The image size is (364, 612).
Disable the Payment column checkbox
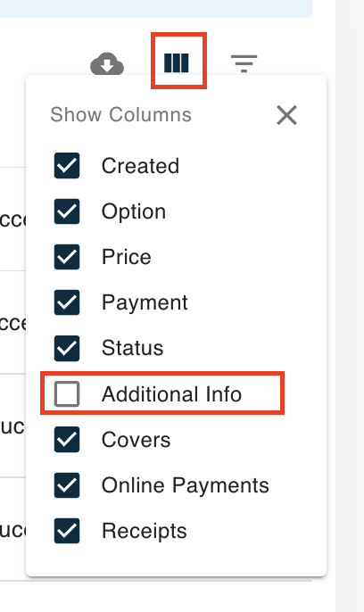67,302
